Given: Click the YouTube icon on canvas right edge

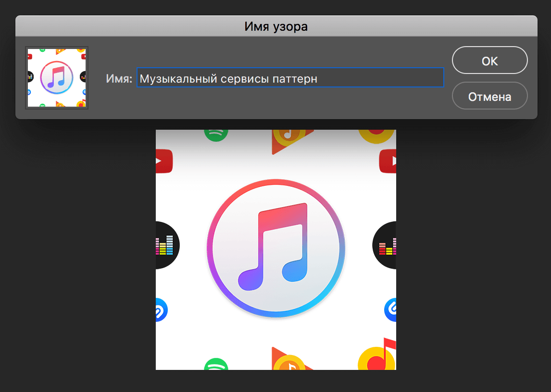Looking at the screenshot, I should (388, 161).
